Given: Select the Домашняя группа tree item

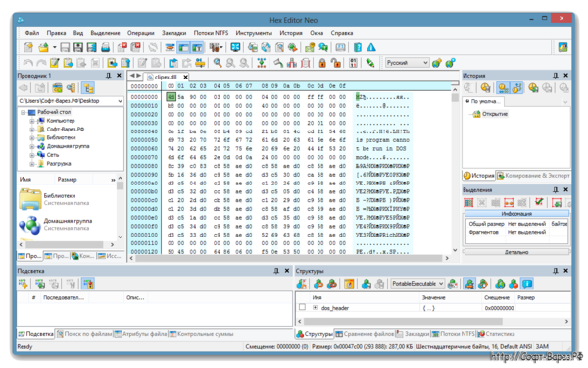Looking at the screenshot, I should [x=68, y=146].
